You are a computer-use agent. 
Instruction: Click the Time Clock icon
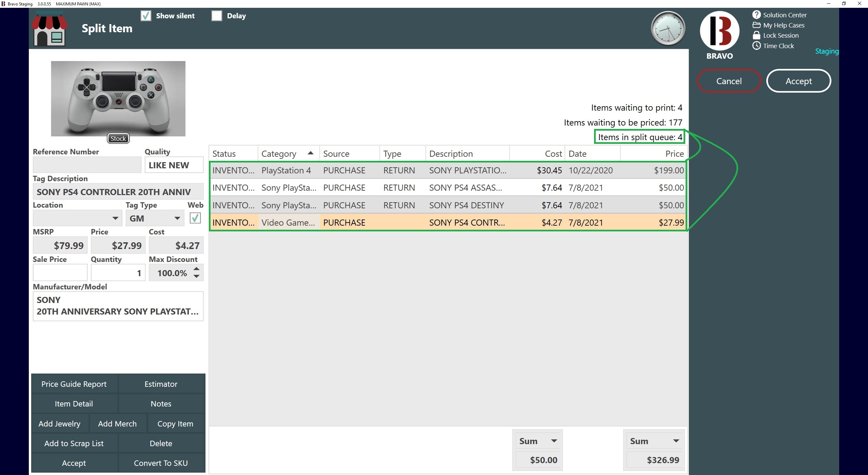point(756,45)
